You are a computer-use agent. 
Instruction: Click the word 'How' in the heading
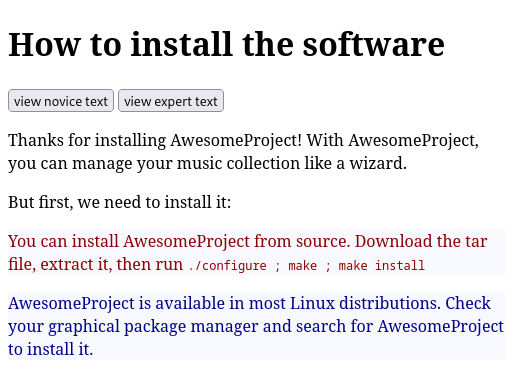pos(45,44)
